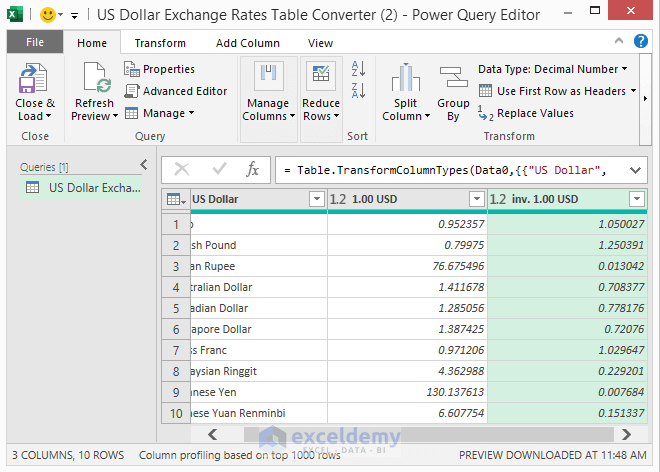660x472 pixels.
Task: Click the Close & Load icon
Action: coord(32,78)
